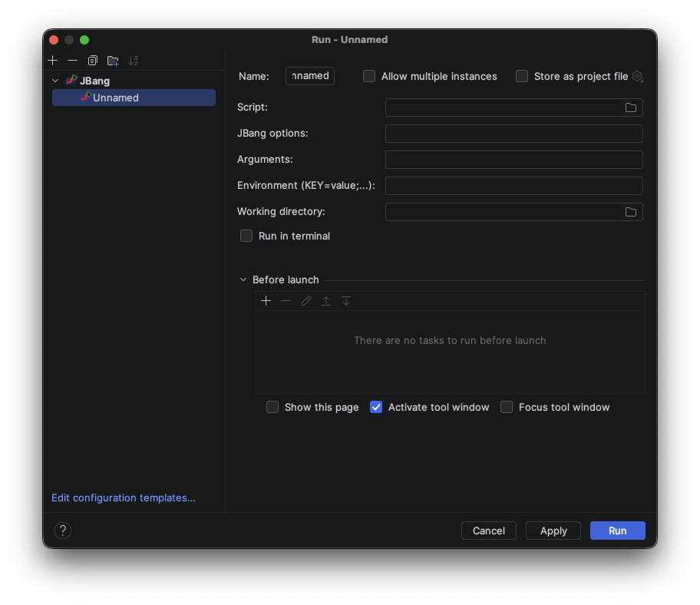The height and width of the screenshot is (605, 700).
Task: Click the JBang configuration type icon
Action: [71, 81]
